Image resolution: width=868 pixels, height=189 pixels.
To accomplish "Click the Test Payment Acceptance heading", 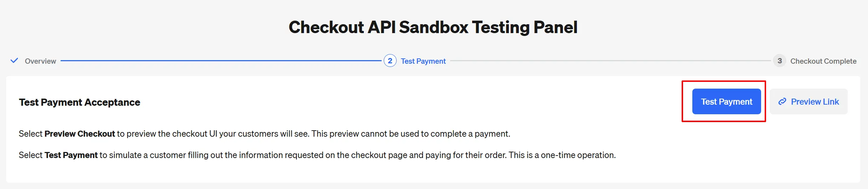I will click(x=79, y=103).
